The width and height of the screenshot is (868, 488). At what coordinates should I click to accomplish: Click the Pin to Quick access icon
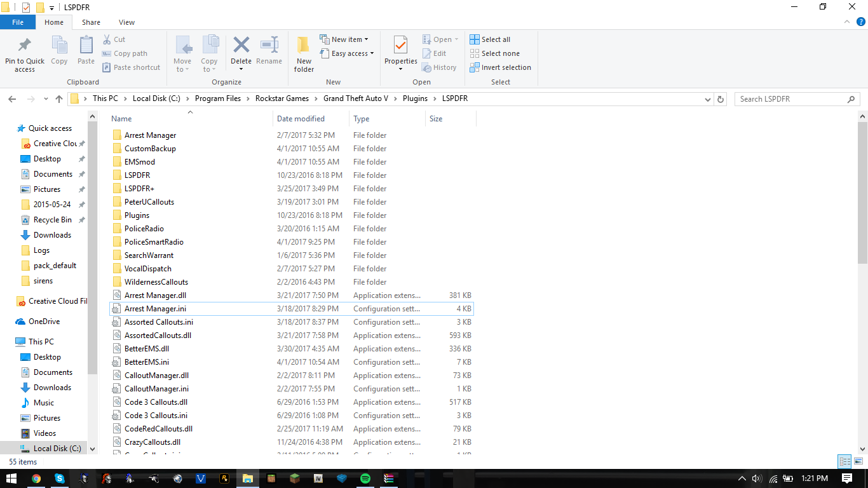pyautogui.click(x=25, y=45)
